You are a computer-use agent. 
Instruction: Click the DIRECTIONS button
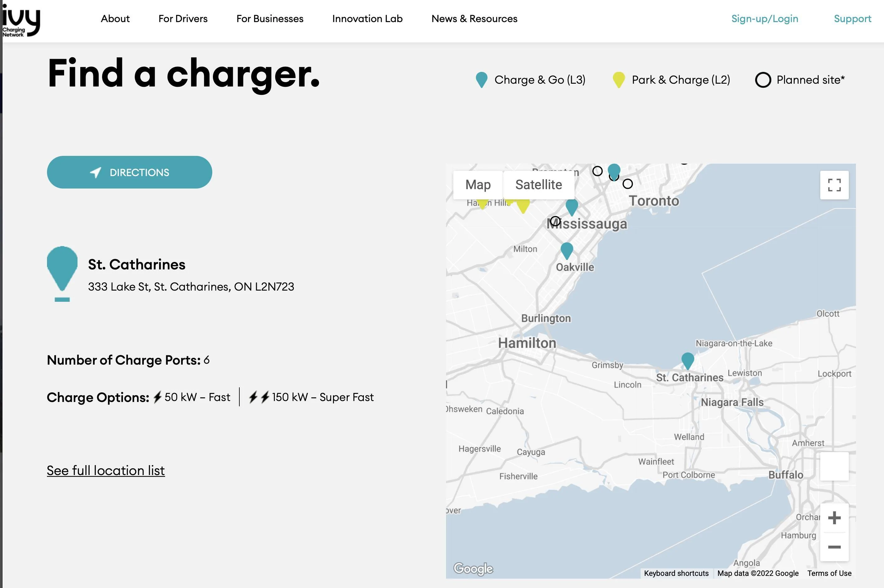tap(129, 172)
